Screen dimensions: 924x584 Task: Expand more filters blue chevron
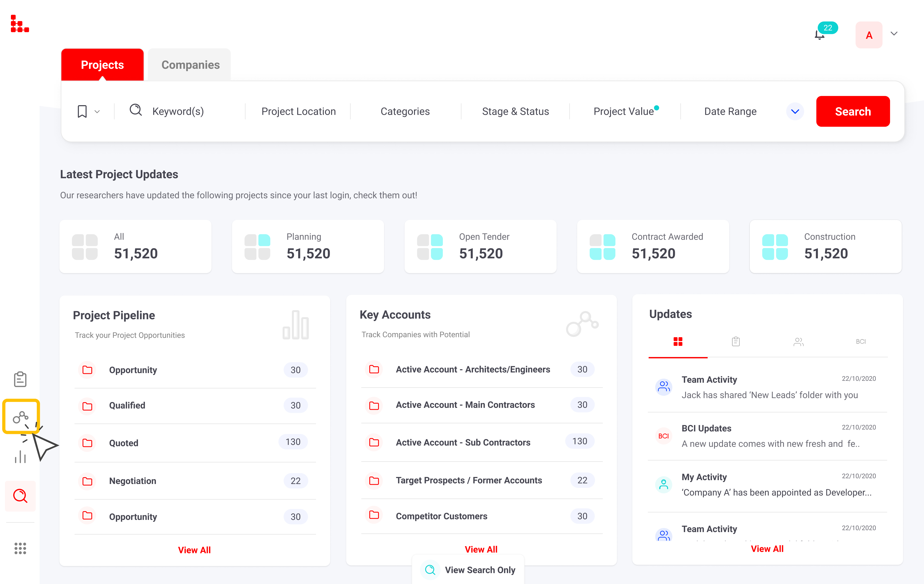[795, 112]
